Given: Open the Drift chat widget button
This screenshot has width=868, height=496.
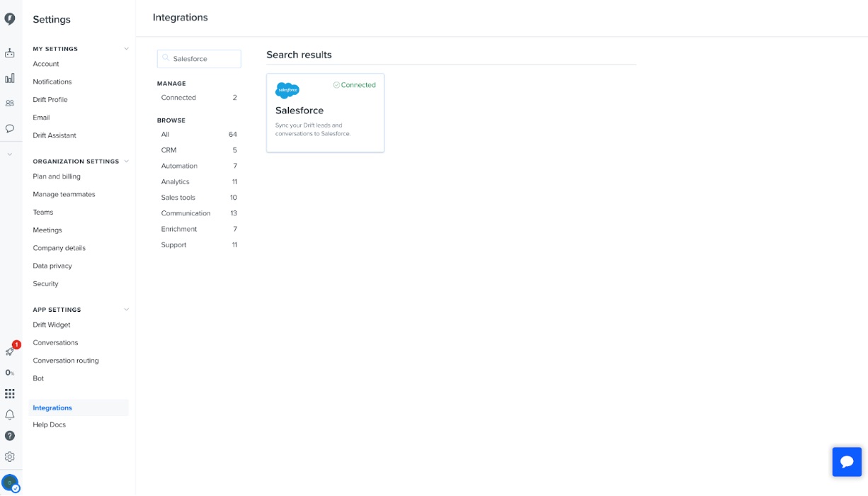Looking at the screenshot, I should (x=847, y=462).
